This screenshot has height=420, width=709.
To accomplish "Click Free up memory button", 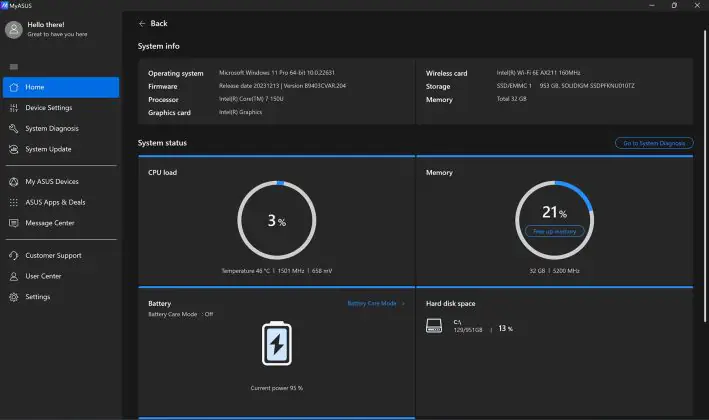I will click(x=554, y=231).
